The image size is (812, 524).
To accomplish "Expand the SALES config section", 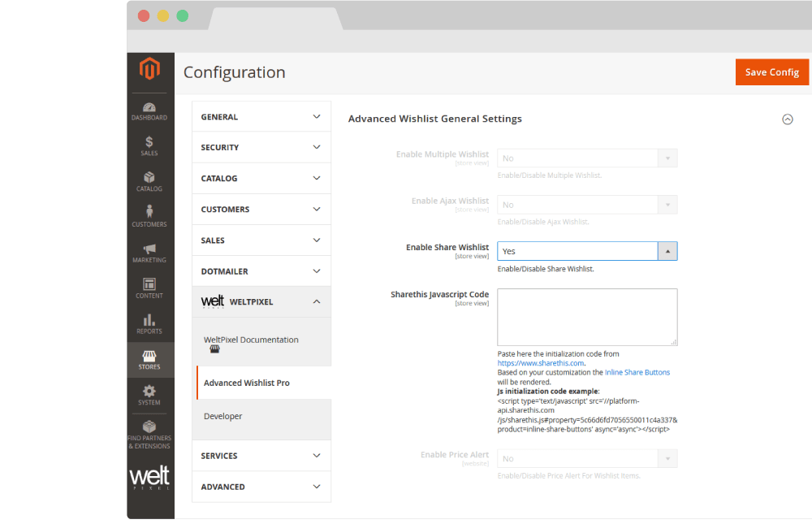I will [261, 240].
